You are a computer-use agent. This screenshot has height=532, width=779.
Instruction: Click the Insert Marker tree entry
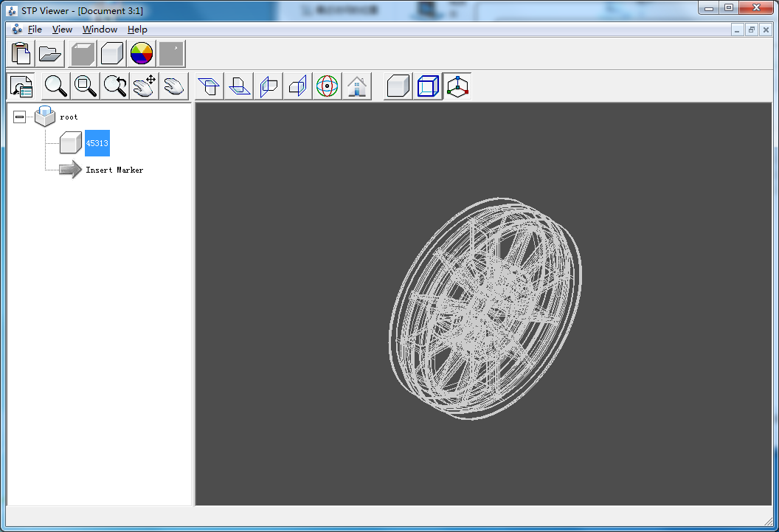pyautogui.click(x=114, y=170)
